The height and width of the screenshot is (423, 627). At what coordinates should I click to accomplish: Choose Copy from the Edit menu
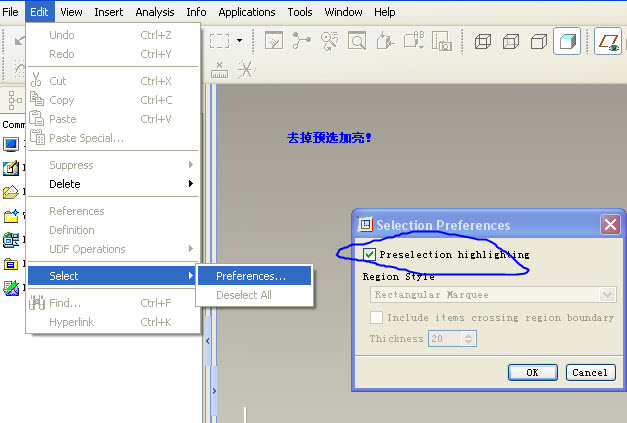(x=113, y=100)
